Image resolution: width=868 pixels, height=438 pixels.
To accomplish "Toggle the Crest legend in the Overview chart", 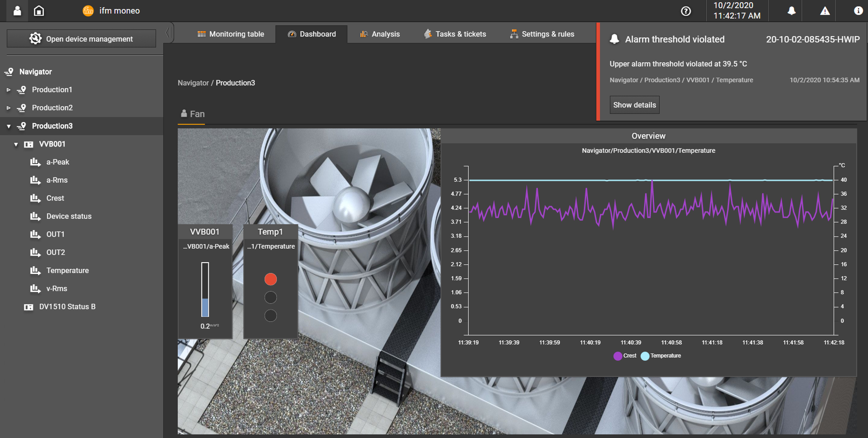I will point(624,356).
